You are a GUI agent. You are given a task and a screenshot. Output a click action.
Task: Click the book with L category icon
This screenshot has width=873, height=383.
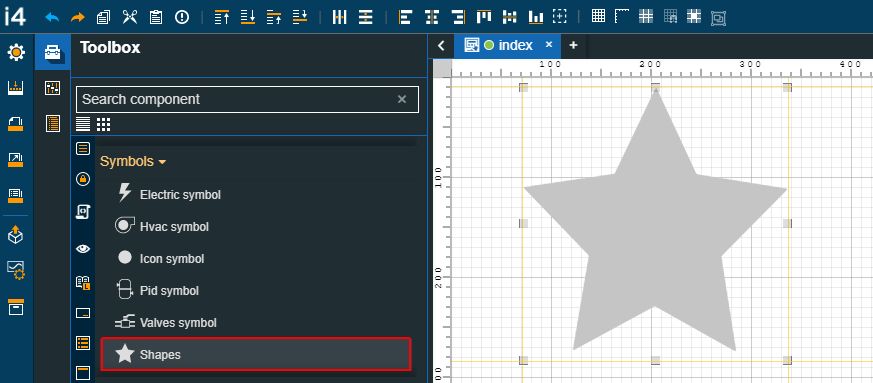(83, 282)
